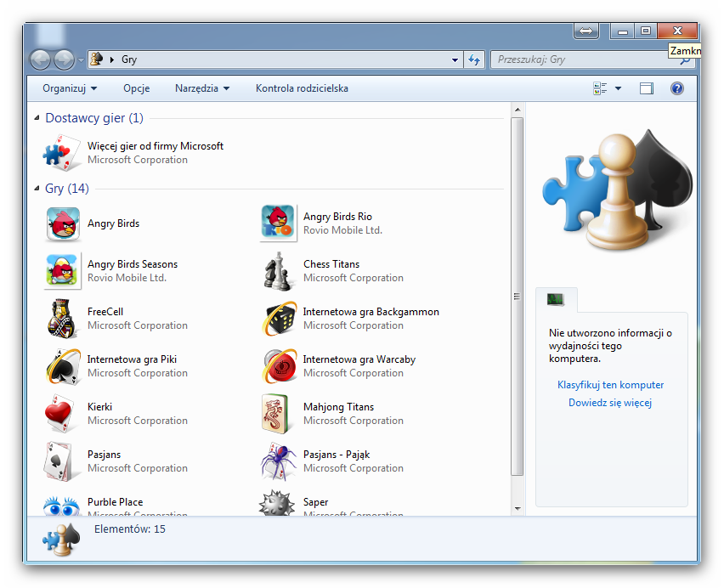The image size is (724, 588).
Task: Go back with the Back arrow
Action: [40, 59]
